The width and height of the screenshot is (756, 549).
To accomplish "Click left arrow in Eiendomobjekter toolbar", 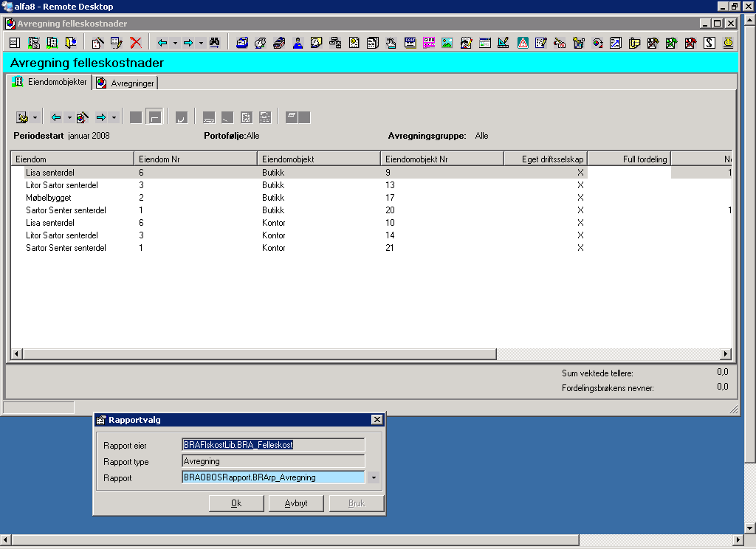I will click(x=56, y=117).
